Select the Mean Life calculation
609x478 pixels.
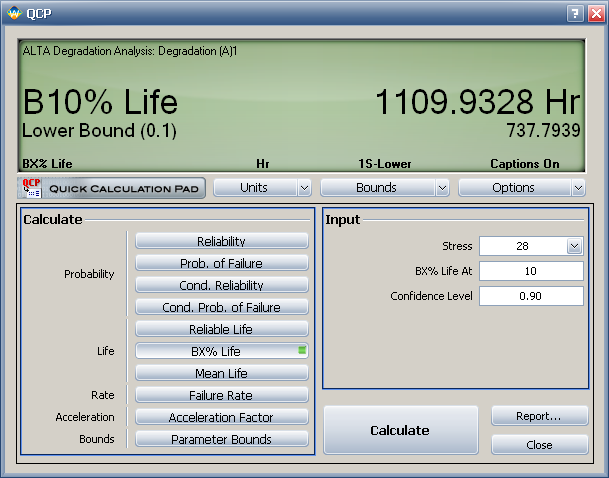[221, 373]
